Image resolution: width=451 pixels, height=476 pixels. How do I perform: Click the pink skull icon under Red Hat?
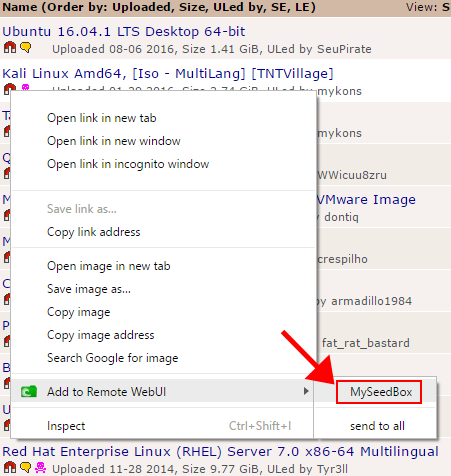[41, 467]
